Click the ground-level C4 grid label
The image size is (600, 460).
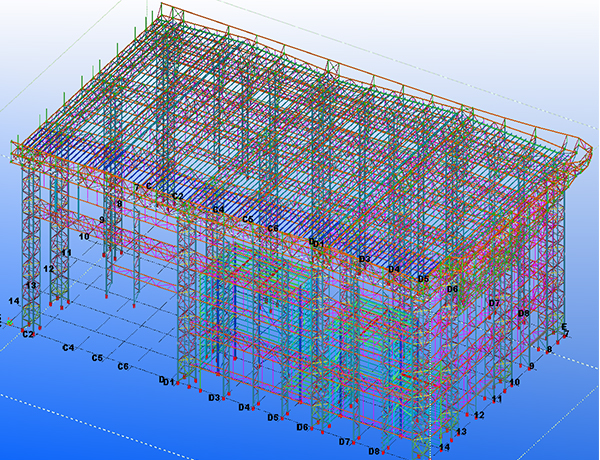pyautogui.click(x=68, y=347)
